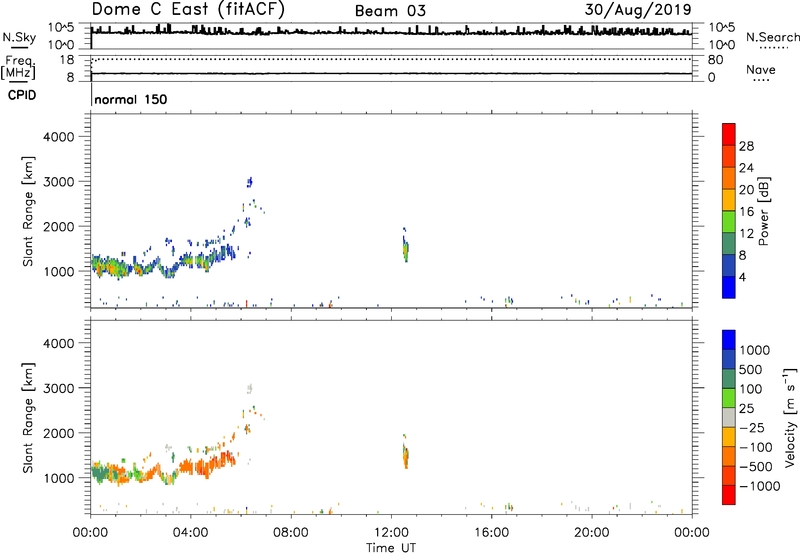Click the red bottom segment of Velocity colorbar
The height and width of the screenshot is (554, 800).
point(729,495)
